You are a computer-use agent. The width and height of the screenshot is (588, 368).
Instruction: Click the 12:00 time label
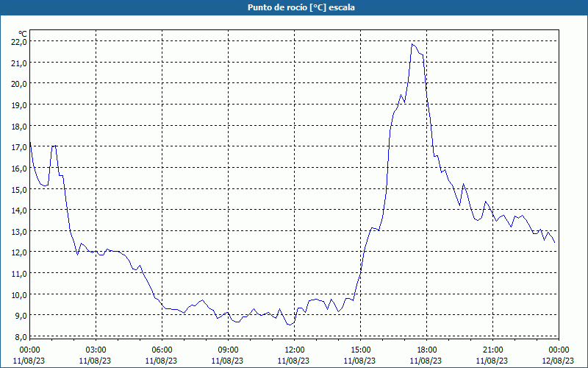(295, 350)
